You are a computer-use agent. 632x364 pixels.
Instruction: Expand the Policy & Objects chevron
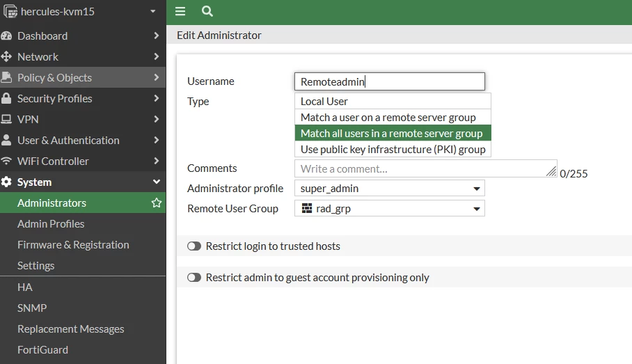[x=157, y=77]
